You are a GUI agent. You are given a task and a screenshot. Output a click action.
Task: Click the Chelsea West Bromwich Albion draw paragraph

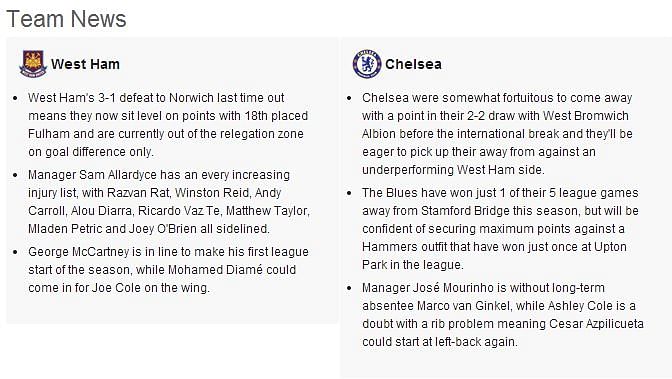(497, 134)
